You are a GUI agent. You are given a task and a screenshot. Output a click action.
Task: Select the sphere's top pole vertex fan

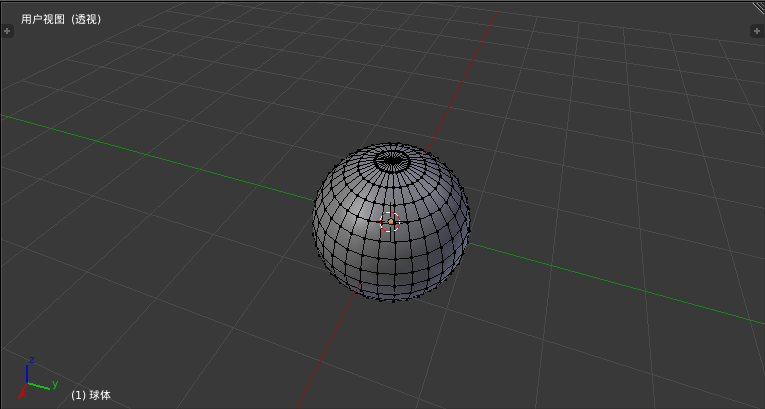tap(392, 160)
